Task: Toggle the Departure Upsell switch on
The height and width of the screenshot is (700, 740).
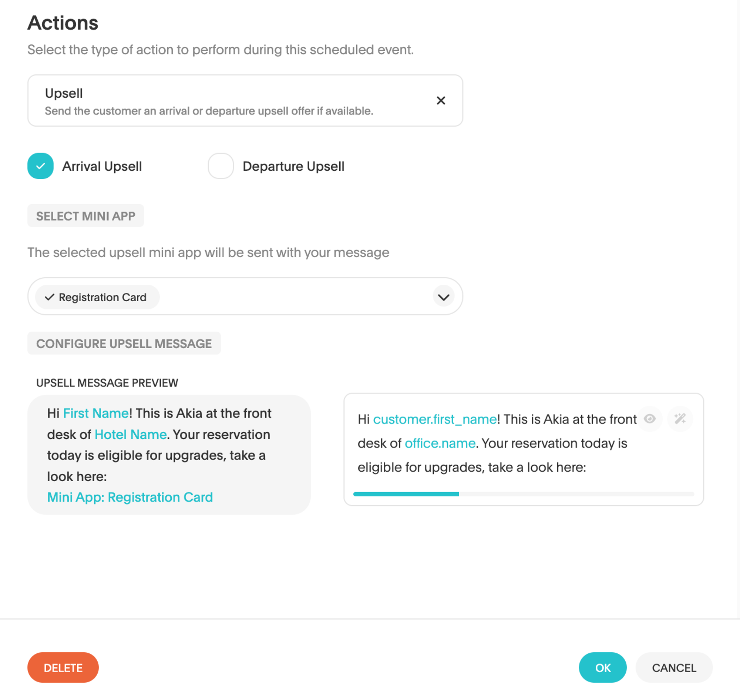Action: click(221, 166)
